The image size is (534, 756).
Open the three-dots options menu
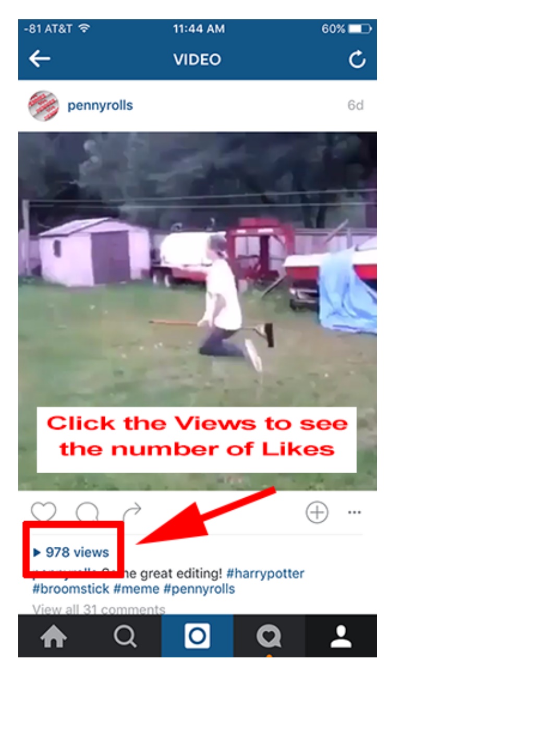click(355, 512)
